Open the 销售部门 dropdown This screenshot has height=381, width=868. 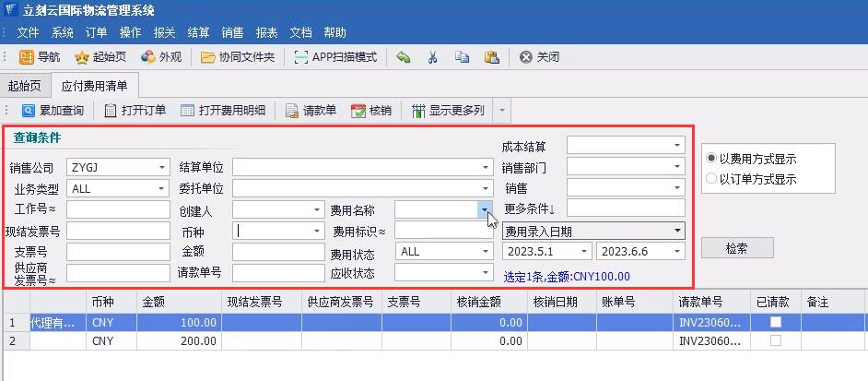point(677,166)
